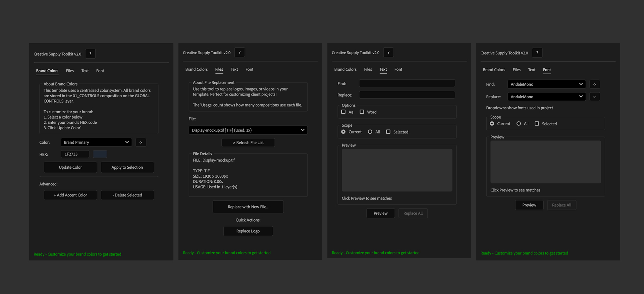
Task: Switch to Files tab in first panel
Action: tap(70, 71)
